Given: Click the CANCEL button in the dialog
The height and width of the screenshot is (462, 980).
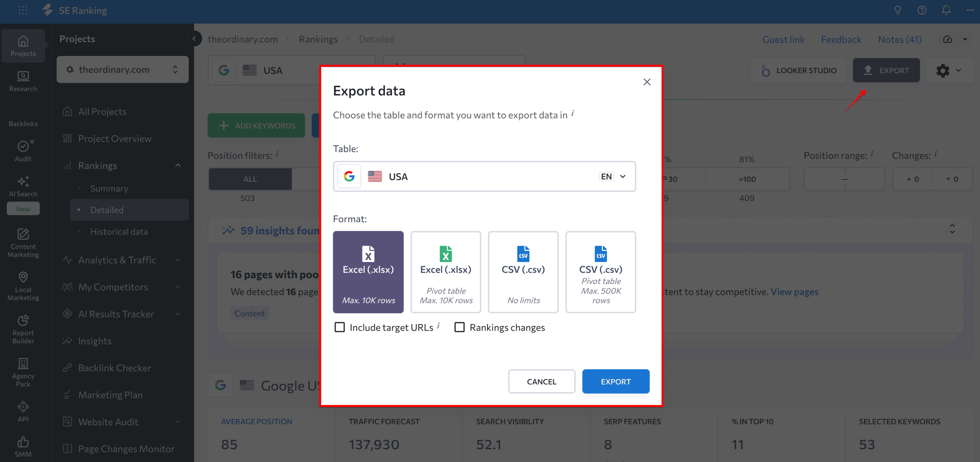Looking at the screenshot, I should point(542,381).
